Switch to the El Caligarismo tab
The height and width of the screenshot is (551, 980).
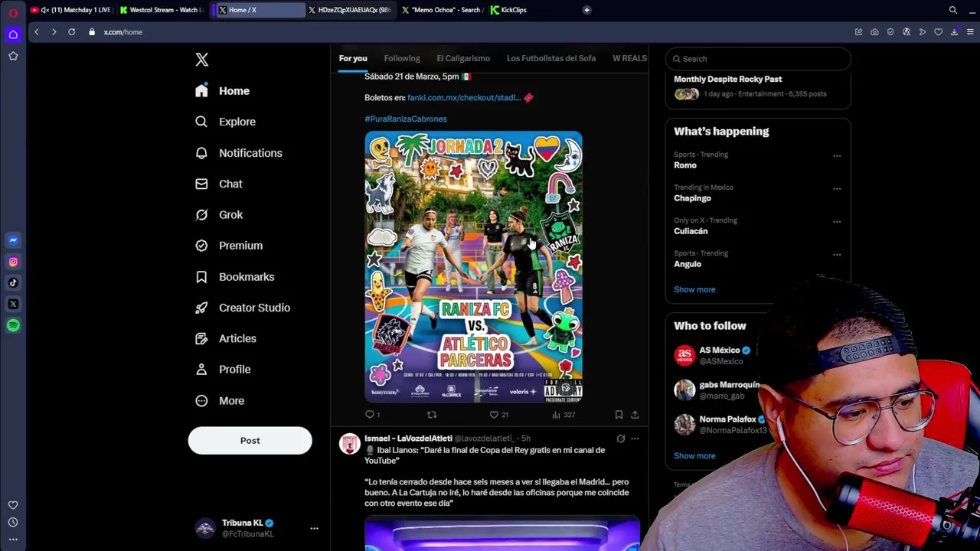463,58
